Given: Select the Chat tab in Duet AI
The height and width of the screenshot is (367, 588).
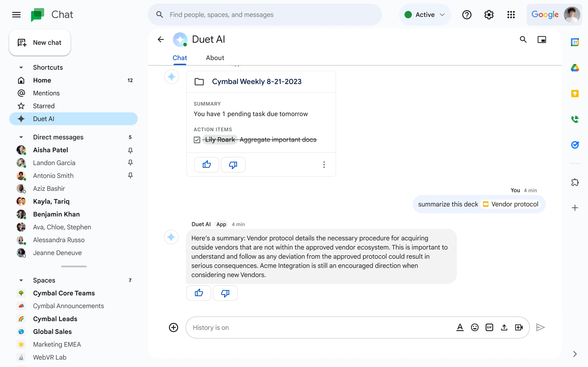Looking at the screenshot, I should 180,57.
